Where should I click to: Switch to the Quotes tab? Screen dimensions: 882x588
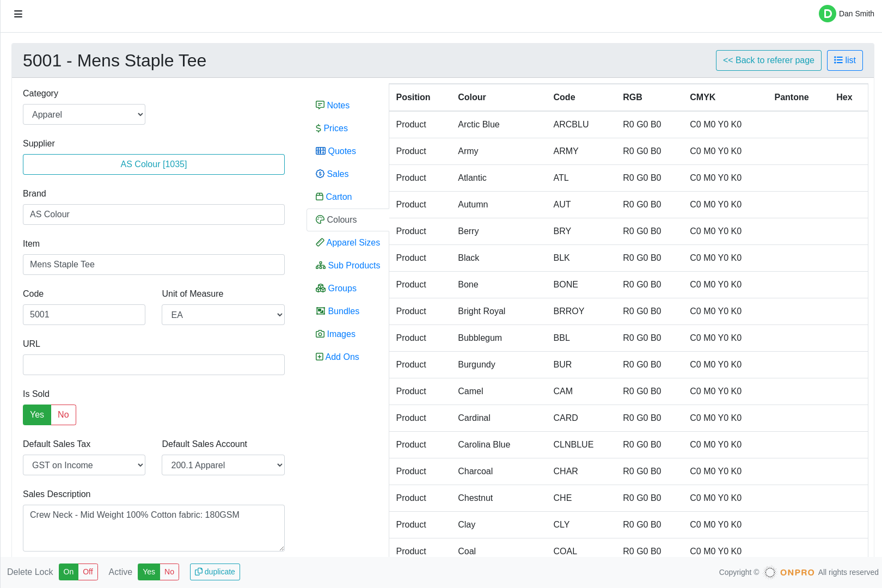pos(347,151)
